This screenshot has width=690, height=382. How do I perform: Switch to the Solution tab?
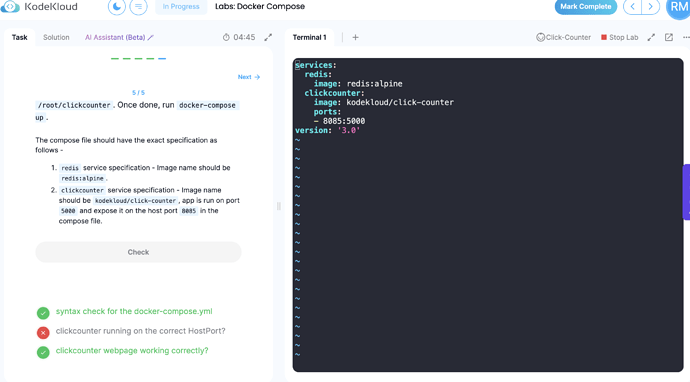56,37
